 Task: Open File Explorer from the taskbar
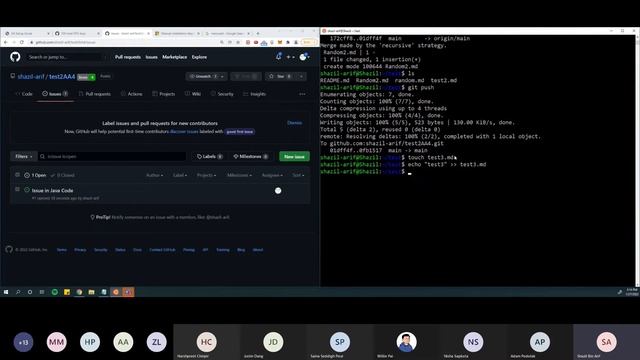91,292
